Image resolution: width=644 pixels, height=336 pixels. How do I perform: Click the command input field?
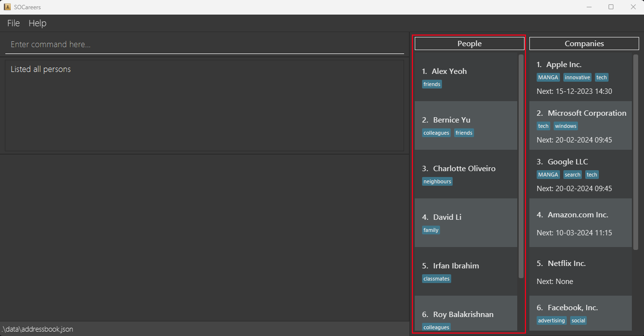[x=204, y=44]
